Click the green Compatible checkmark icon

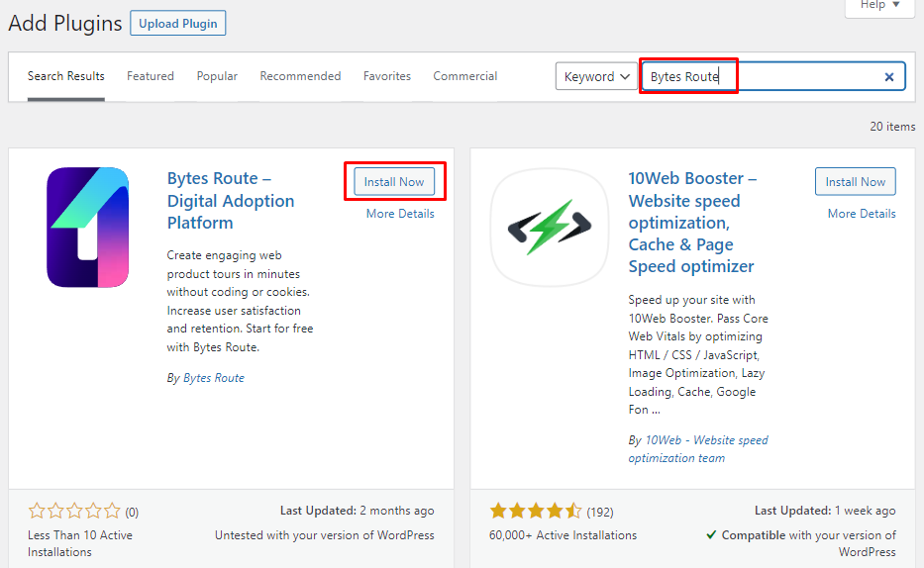711,535
